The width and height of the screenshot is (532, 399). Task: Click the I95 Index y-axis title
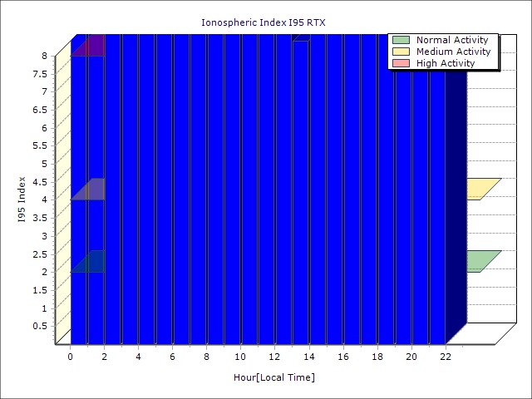22,199
